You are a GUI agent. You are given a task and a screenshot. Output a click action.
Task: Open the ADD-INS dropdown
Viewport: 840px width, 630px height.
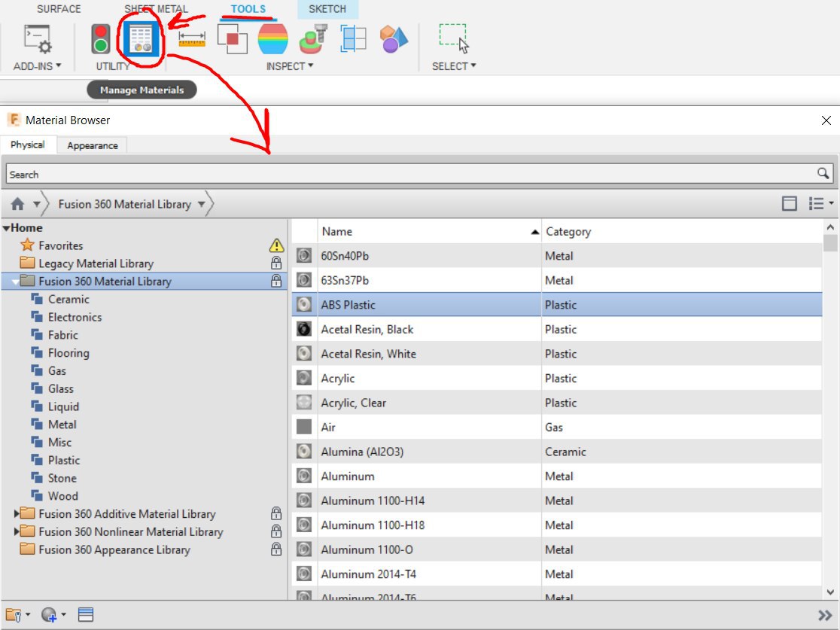37,66
